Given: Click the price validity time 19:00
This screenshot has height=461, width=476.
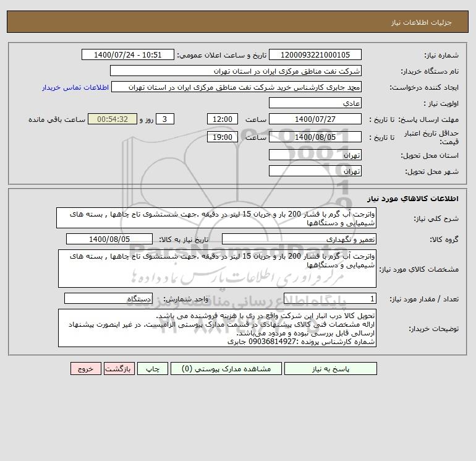Looking at the screenshot, I should point(222,137).
